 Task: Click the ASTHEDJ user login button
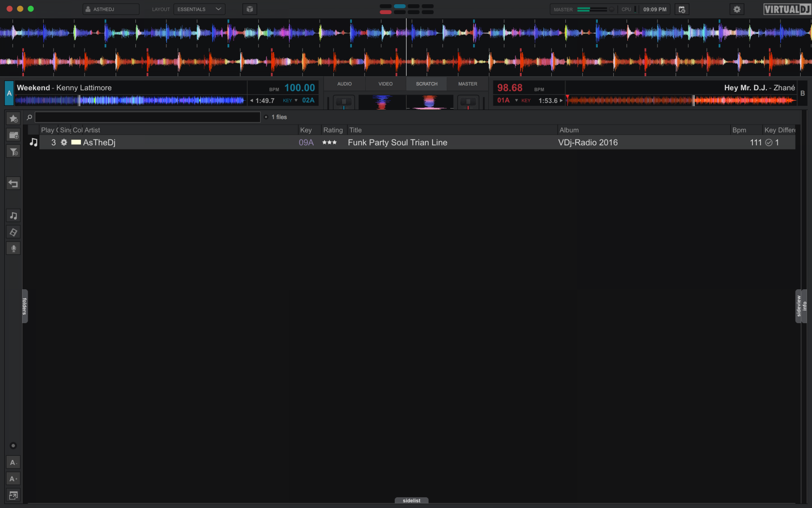coord(111,9)
